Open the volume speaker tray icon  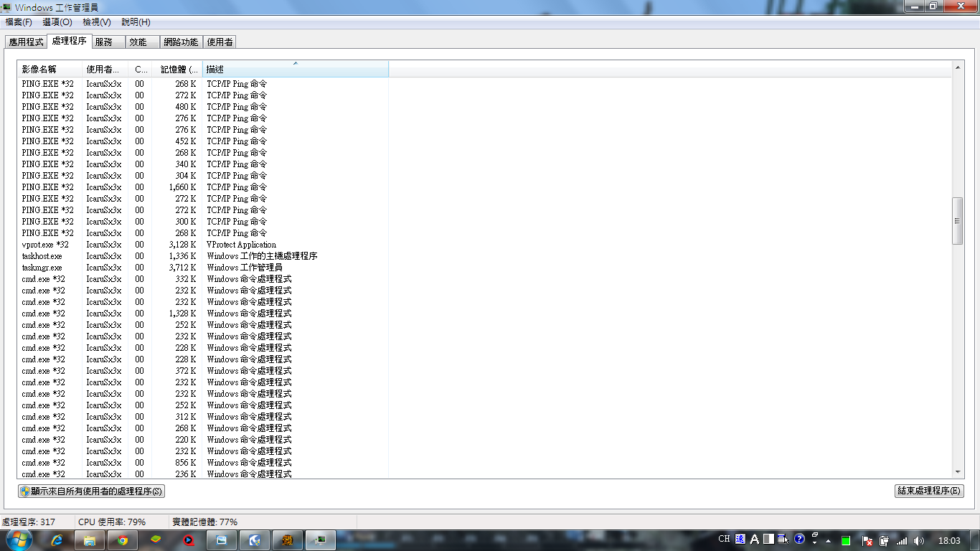[920, 540]
